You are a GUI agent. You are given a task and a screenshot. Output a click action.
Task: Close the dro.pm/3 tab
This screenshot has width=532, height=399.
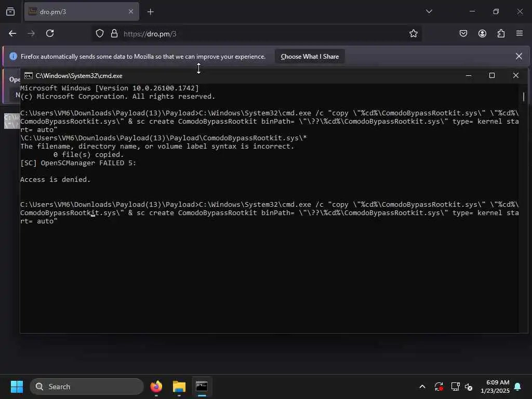pyautogui.click(x=131, y=11)
